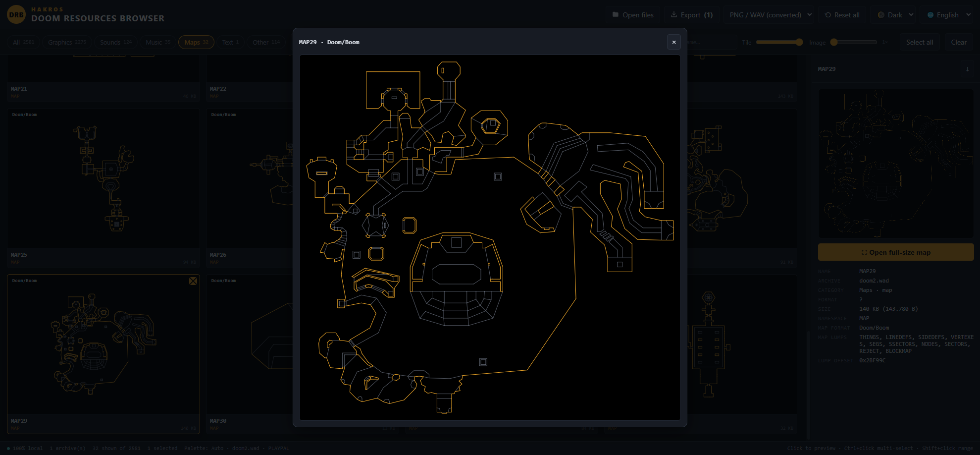Click the 'MAP29 · Doom/Boom' dialog title

coord(329,42)
